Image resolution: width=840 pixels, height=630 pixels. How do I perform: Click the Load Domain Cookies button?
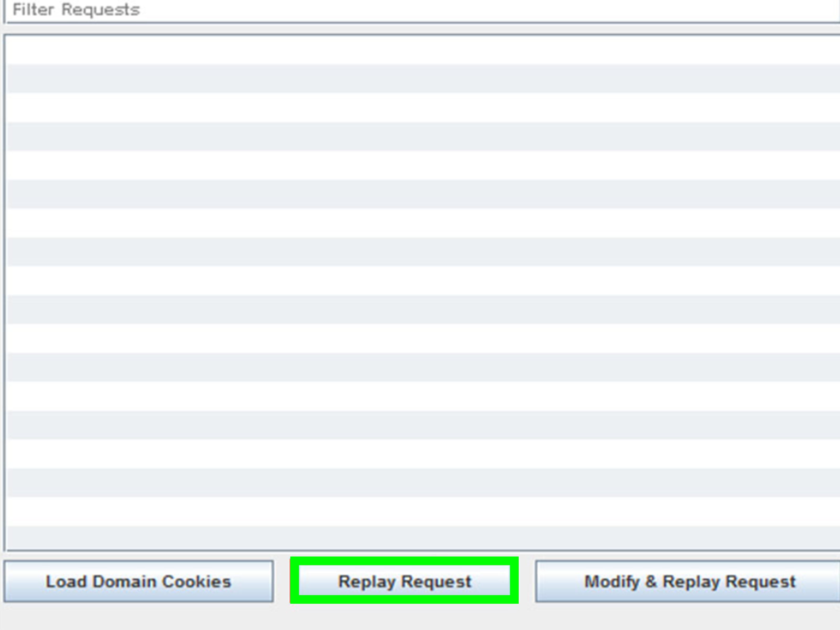[139, 581]
